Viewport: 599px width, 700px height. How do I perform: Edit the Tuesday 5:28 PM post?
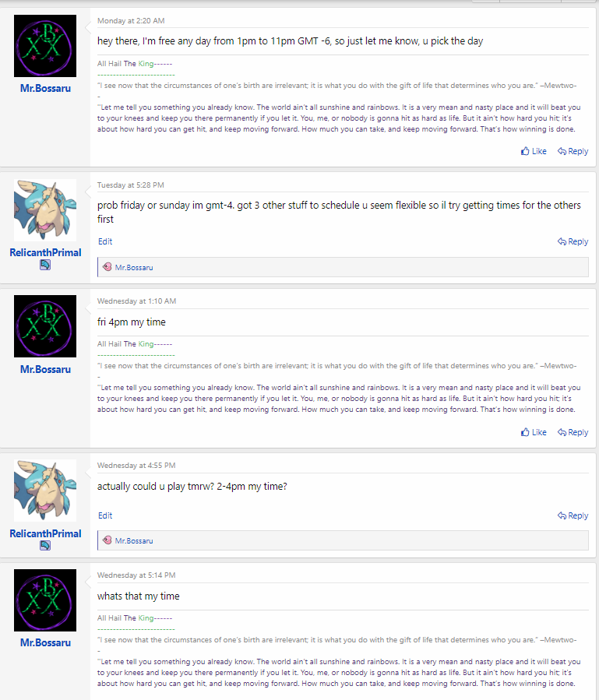tap(105, 241)
